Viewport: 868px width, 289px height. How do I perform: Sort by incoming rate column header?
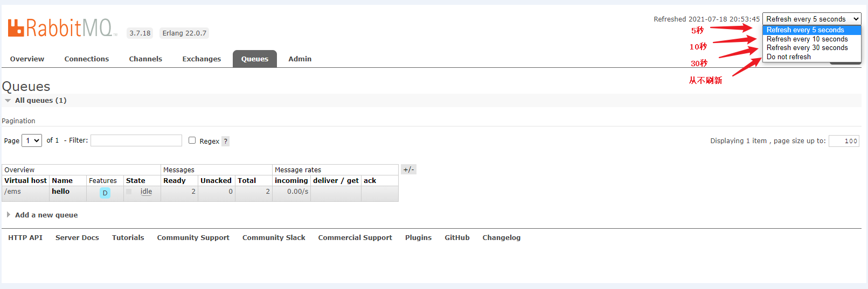(x=291, y=180)
